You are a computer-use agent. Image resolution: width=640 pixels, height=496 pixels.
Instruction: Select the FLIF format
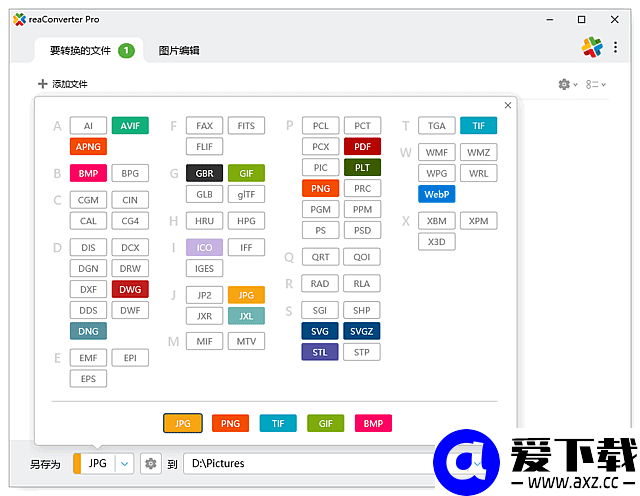click(204, 147)
